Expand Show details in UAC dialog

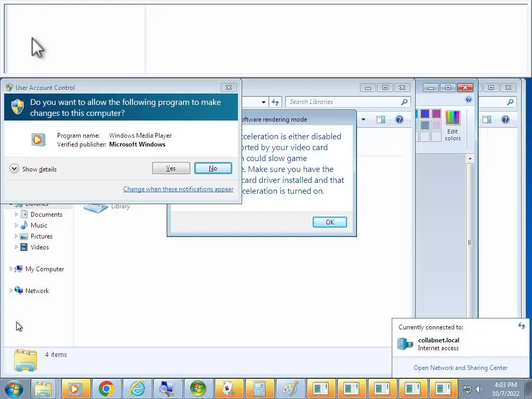point(33,169)
